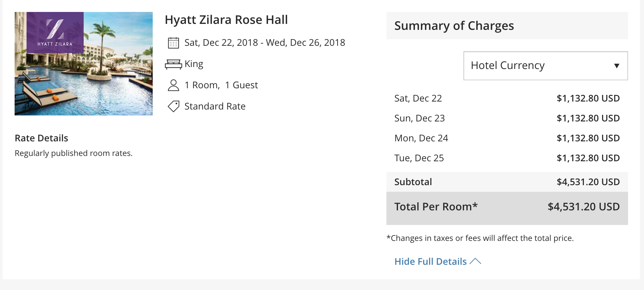Click the Tue, Dec 25 nightly rate

pyautogui.click(x=588, y=158)
